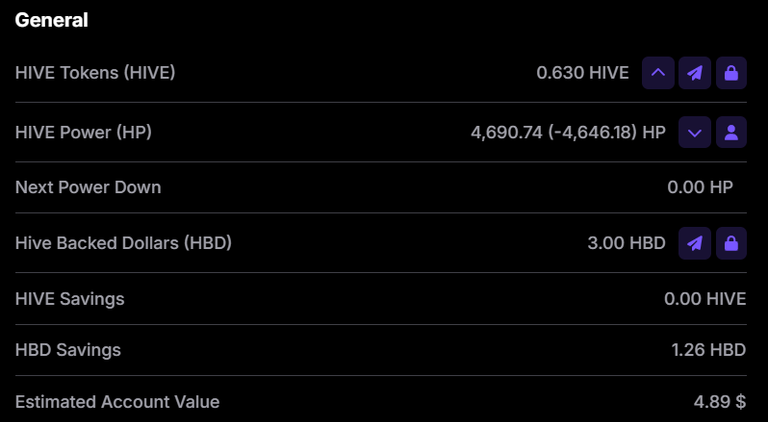Click the 0.00 HP power down value
The height and width of the screenshot is (422, 768).
coord(700,187)
